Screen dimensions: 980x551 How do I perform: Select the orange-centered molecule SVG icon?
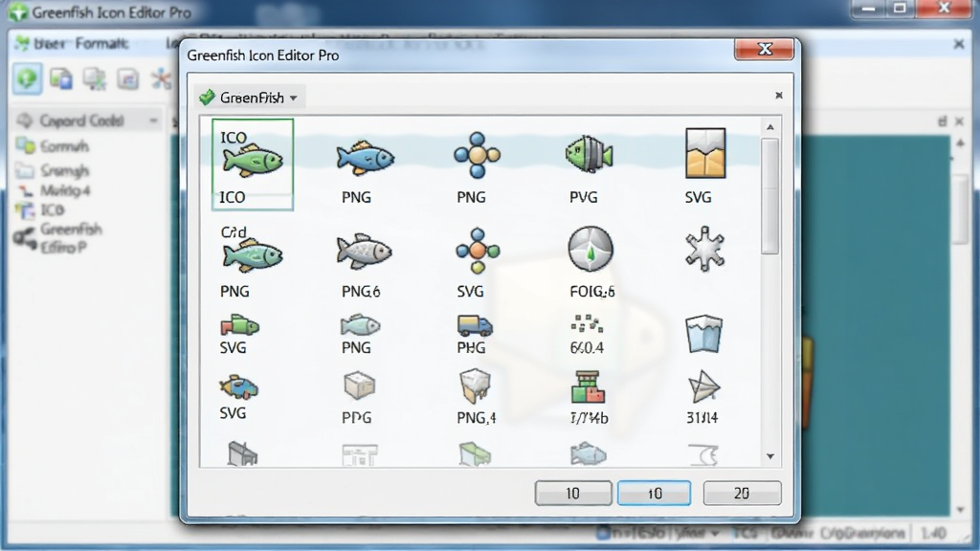[478, 251]
